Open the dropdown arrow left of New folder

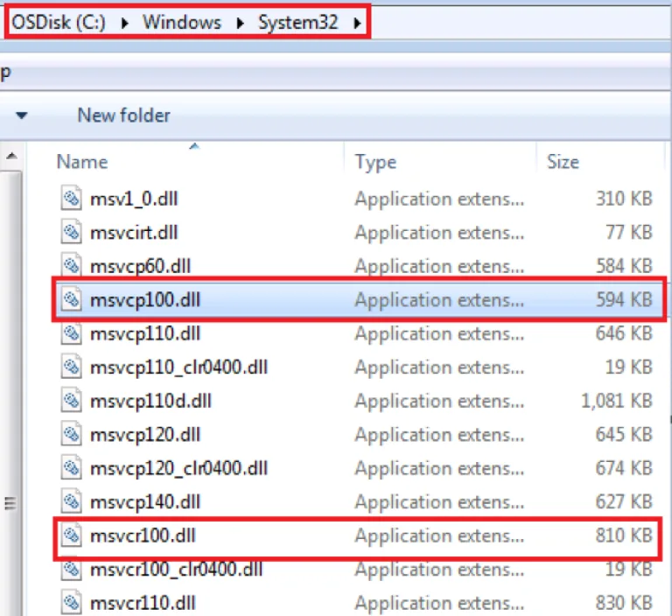[x=21, y=115]
